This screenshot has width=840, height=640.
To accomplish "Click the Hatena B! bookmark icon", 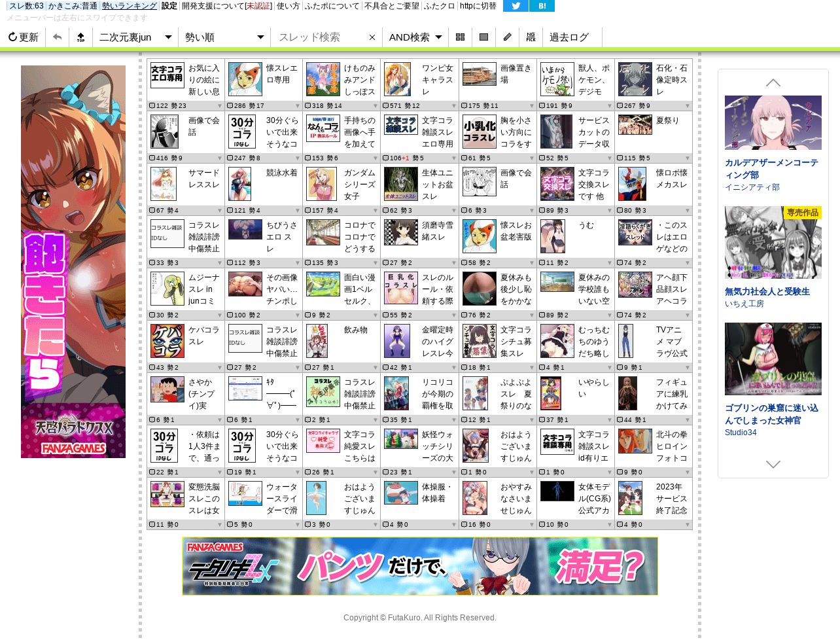I will point(542,6).
